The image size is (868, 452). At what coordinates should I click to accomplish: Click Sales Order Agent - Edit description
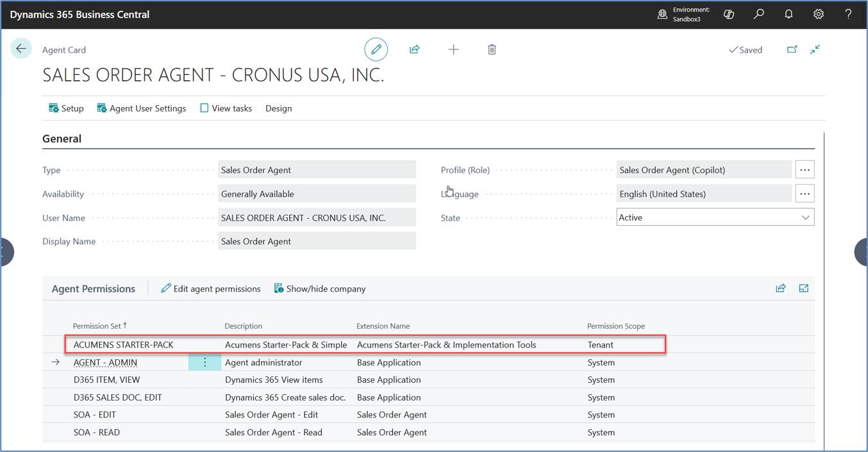tap(271, 414)
